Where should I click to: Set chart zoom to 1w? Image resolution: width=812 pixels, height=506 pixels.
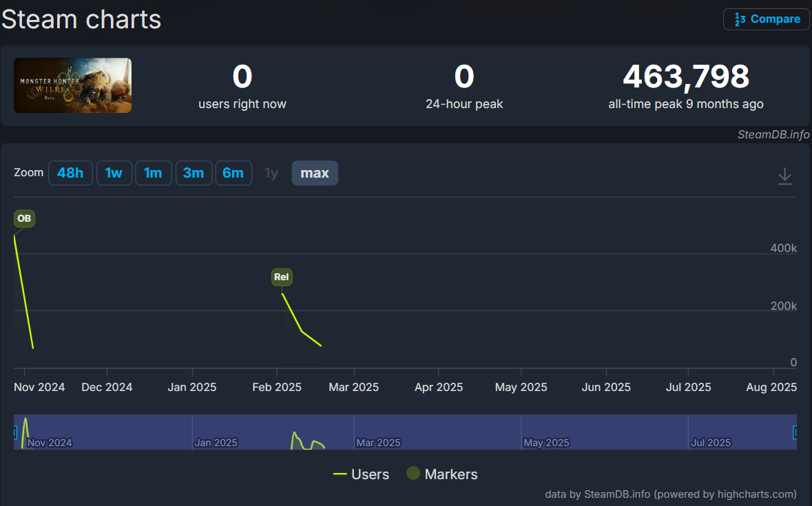[114, 173]
